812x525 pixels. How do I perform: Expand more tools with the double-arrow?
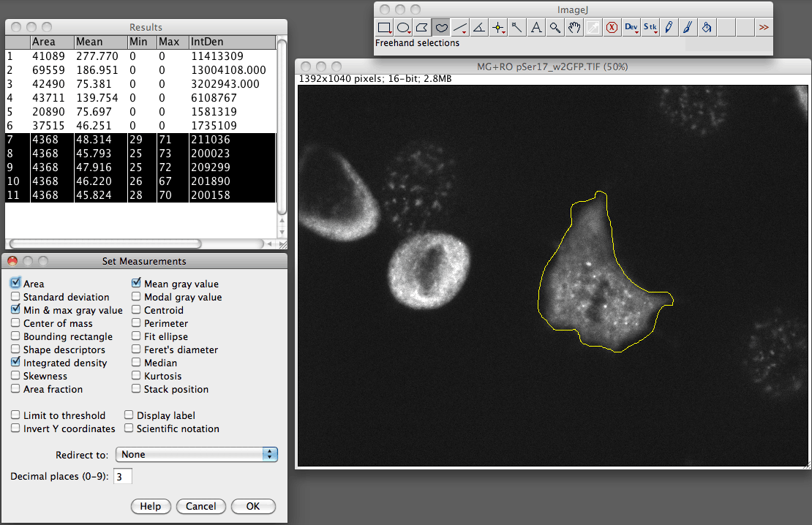[x=764, y=28]
